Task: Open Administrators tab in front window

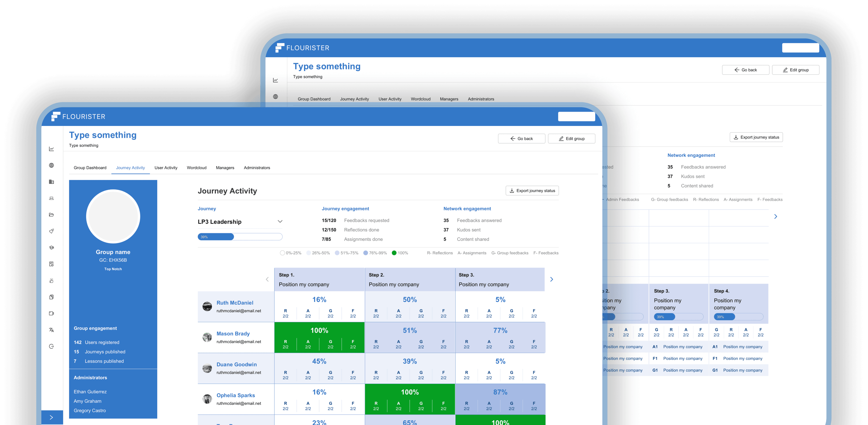Action: point(257,168)
